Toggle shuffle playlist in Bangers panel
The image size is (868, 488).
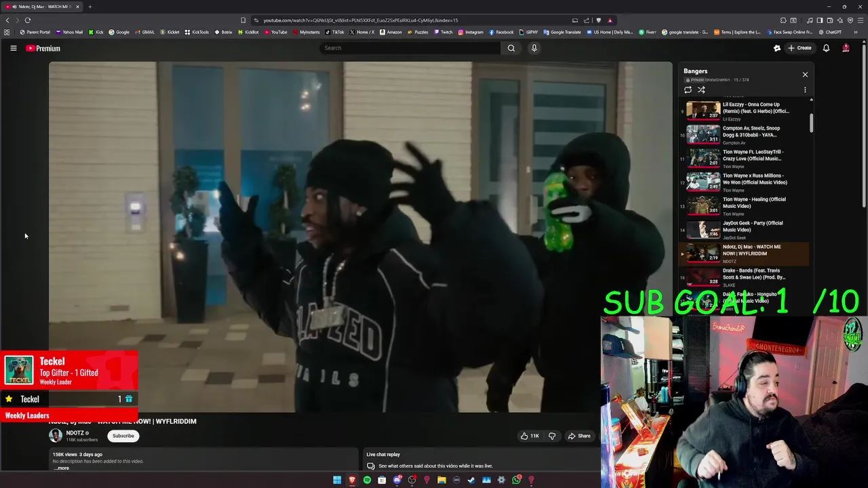pos(701,89)
